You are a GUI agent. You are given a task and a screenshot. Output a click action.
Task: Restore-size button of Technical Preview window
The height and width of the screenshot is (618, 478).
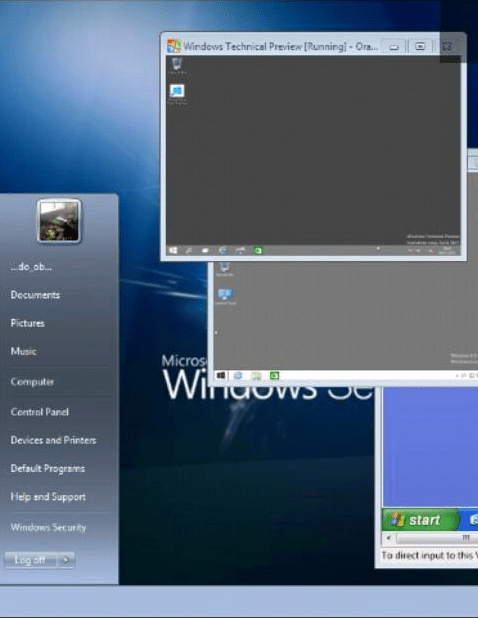coord(420,47)
